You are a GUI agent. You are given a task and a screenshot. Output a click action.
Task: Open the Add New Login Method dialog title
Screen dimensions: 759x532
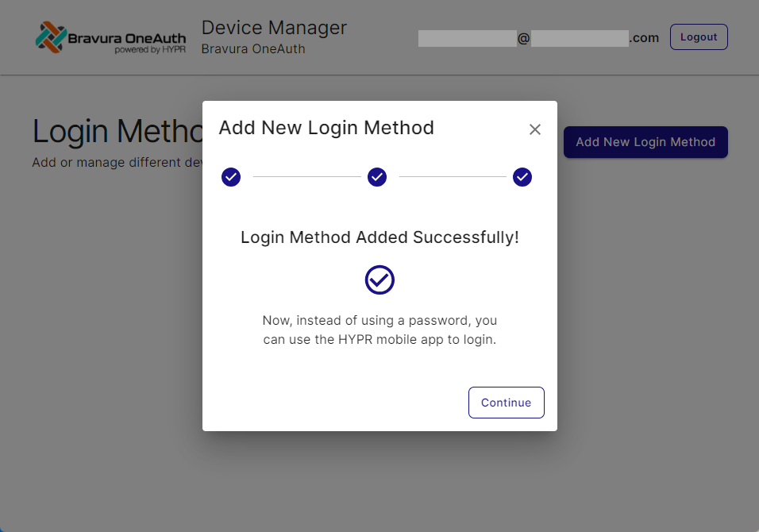[x=326, y=127]
